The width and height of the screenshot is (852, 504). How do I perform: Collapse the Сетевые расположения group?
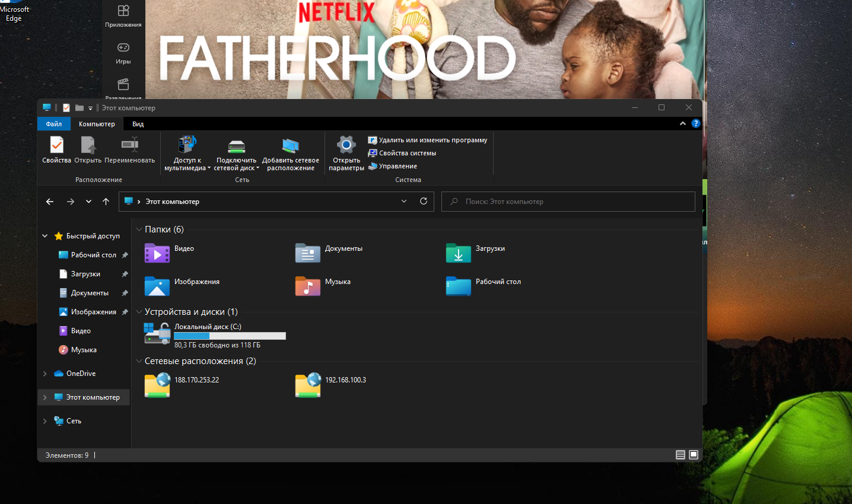click(x=139, y=361)
